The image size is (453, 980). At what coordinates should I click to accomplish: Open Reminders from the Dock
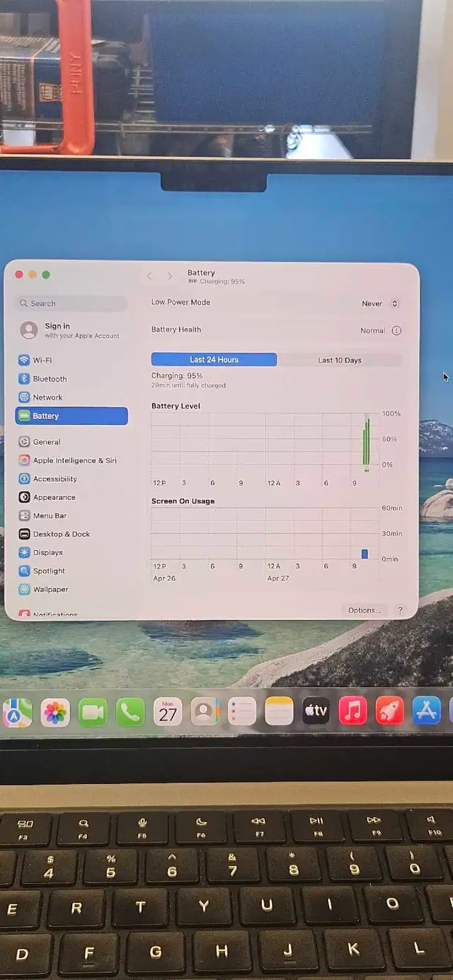pos(242,711)
